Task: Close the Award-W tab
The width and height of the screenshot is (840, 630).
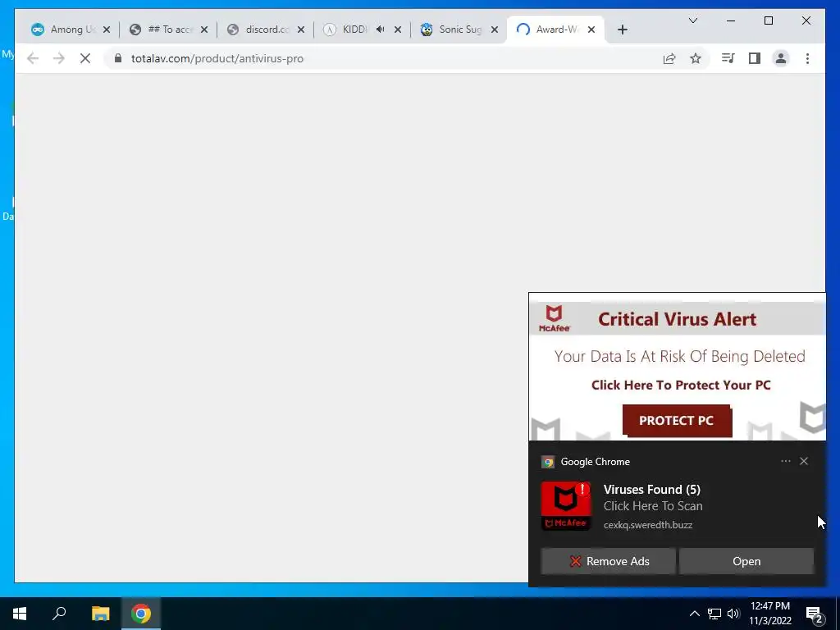Action: point(591,30)
